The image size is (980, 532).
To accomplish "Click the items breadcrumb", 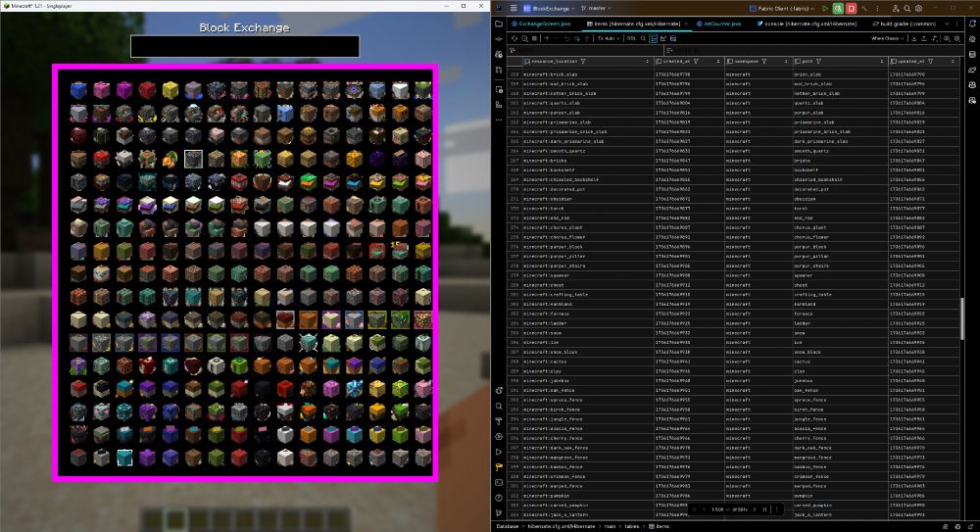I will pos(659,526).
